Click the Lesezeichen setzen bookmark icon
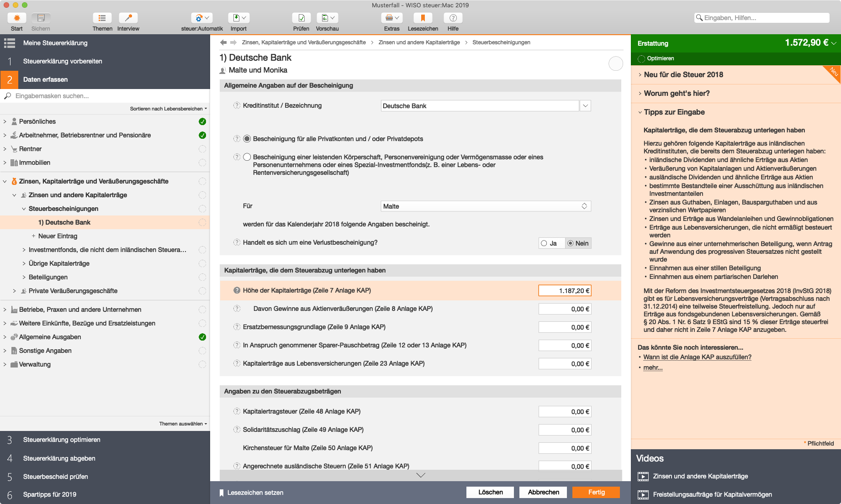 pyautogui.click(x=222, y=493)
